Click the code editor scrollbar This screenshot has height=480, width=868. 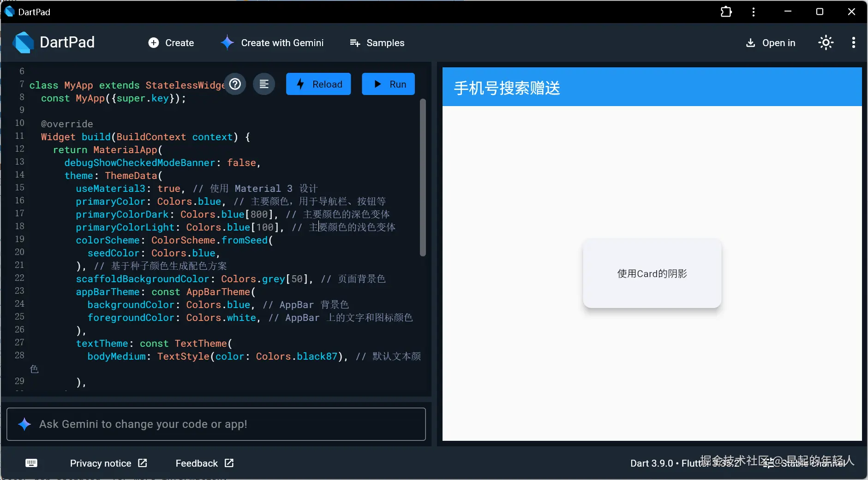tap(422, 178)
